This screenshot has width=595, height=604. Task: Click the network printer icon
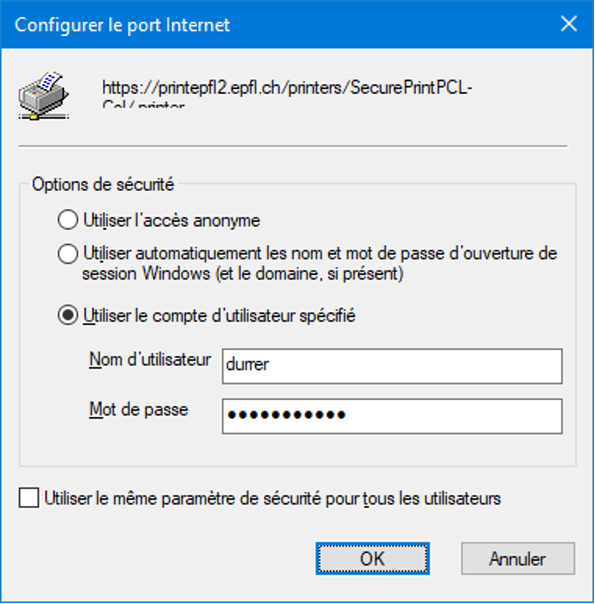[44, 95]
